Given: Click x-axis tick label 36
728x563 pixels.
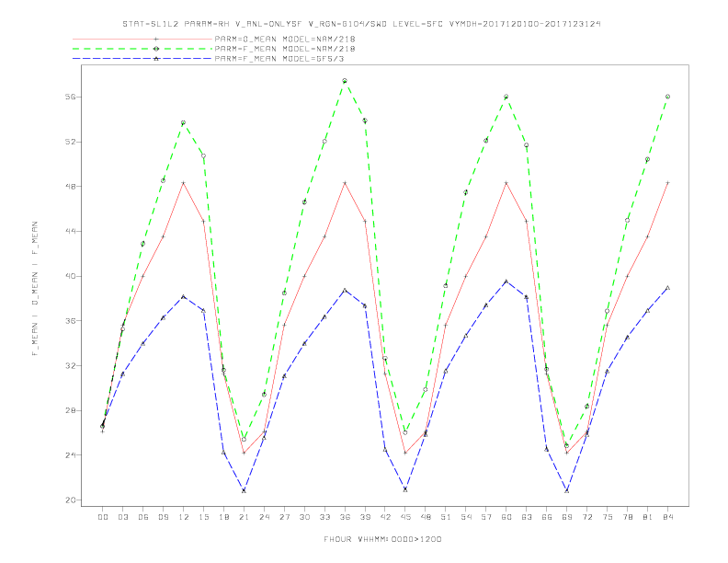Looking at the screenshot, I should click(x=345, y=517).
